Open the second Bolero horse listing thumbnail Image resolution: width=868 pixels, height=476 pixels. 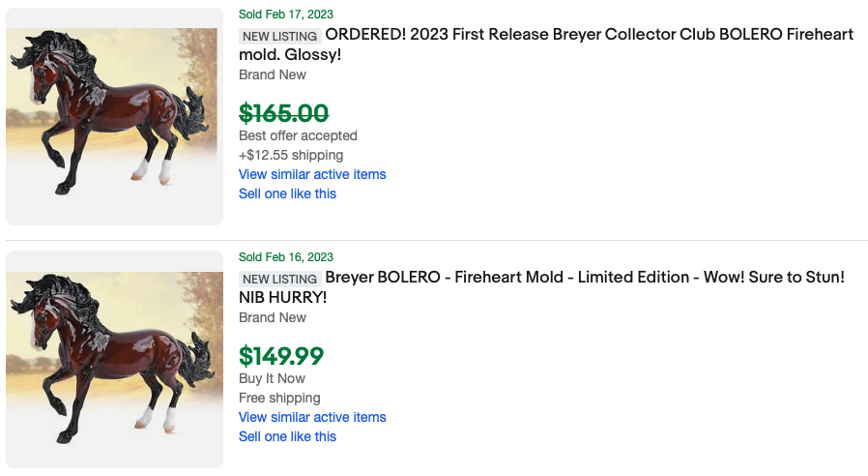114,359
